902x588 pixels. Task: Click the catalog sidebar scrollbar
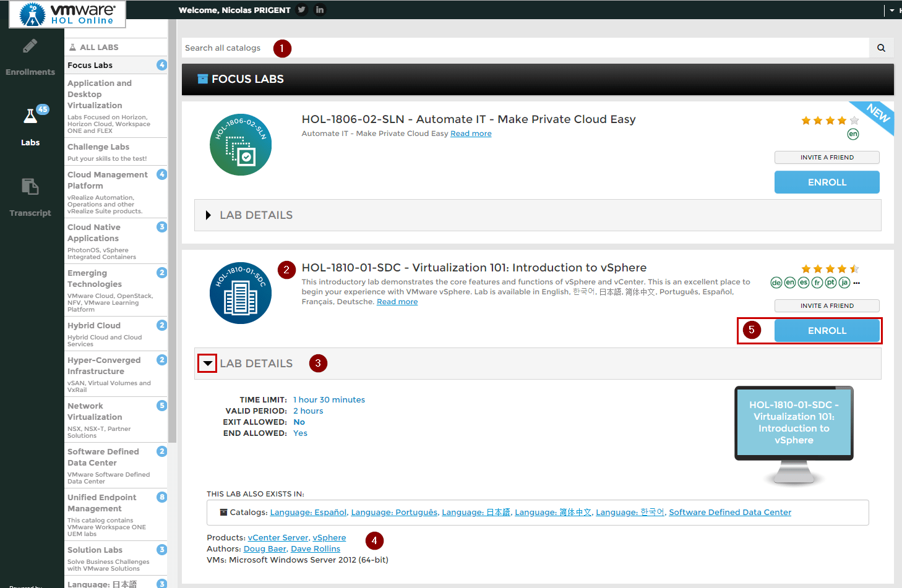click(173, 232)
